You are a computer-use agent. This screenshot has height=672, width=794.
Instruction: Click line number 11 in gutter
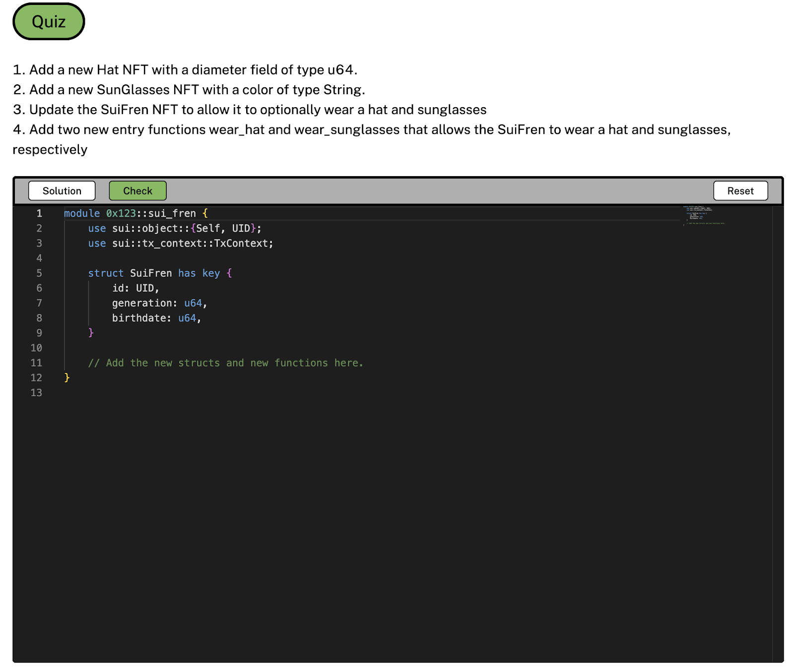tap(36, 363)
